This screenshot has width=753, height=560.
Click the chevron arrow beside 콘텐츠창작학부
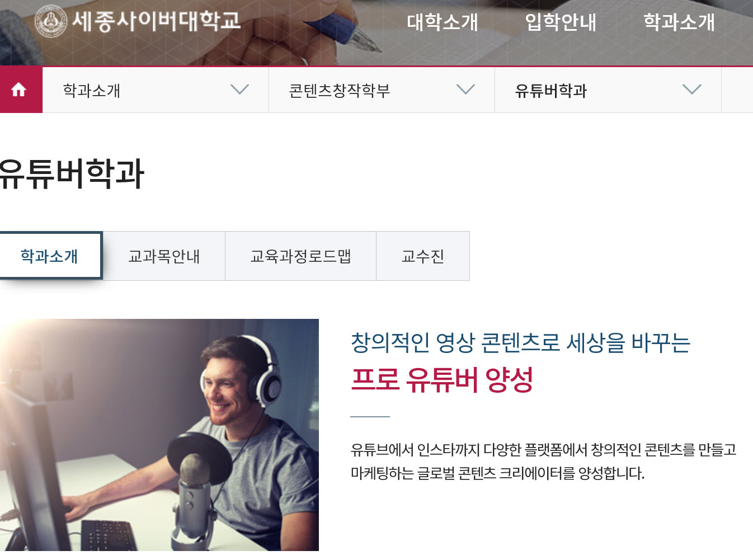(465, 90)
